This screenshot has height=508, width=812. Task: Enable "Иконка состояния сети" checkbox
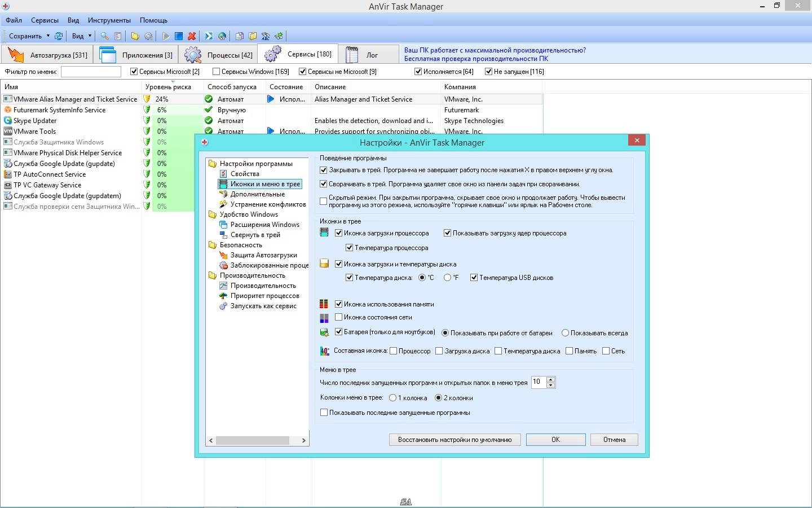tap(339, 317)
